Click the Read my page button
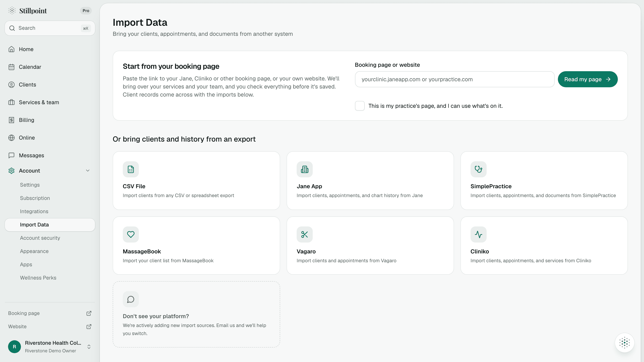This screenshot has width=644, height=362. (x=587, y=79)
